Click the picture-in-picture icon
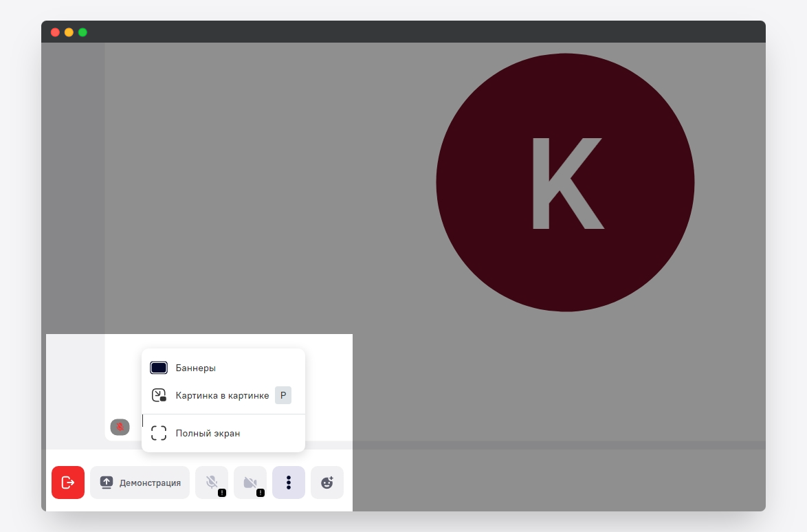Image resolution: width=807 pixels, height=532 pixels. (159, 395)
